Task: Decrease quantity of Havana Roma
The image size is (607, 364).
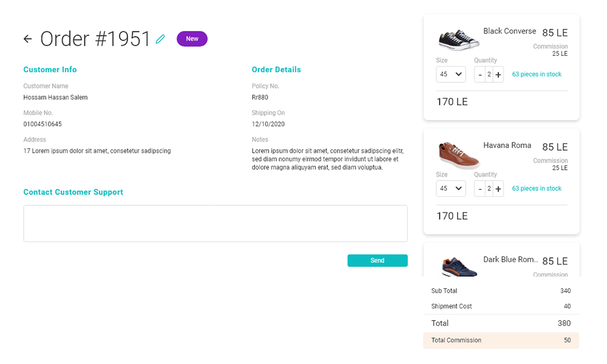Action: pos(480,189)
